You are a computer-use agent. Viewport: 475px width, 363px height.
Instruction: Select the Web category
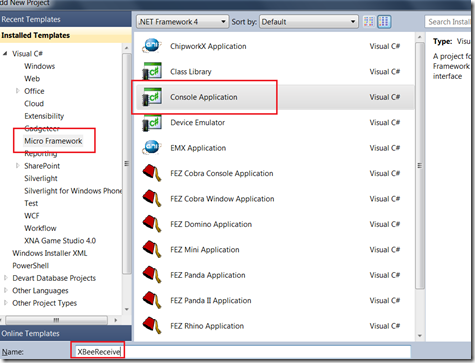tap(32, 79)
